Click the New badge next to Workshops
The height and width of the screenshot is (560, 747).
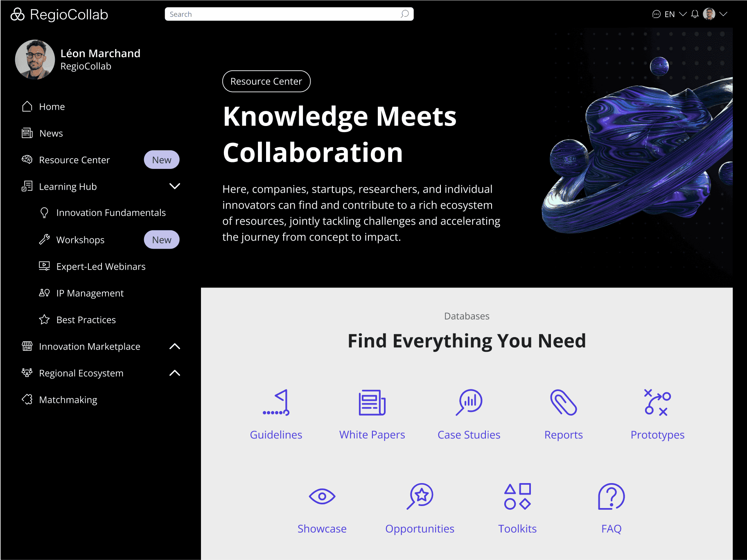click(x=162, y=239)
